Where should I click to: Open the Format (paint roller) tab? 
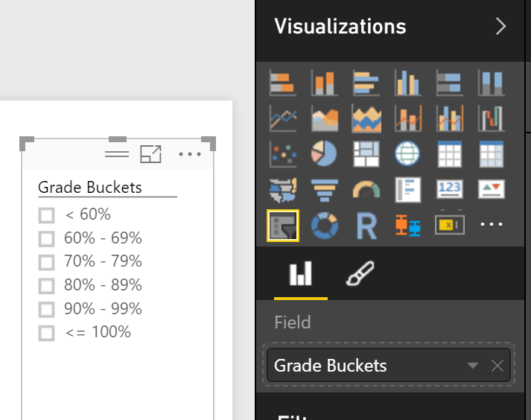click(360, 276)
